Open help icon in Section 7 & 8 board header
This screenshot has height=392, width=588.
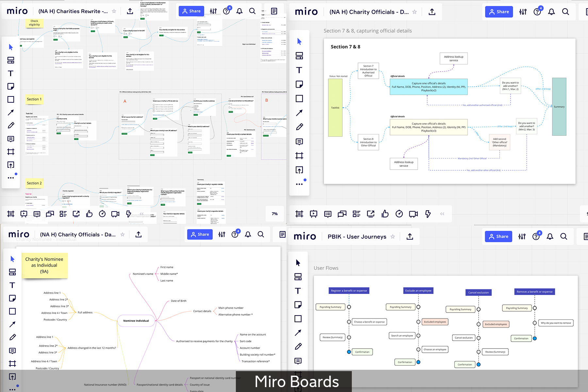pyautogui.click(x=537, y=12)
